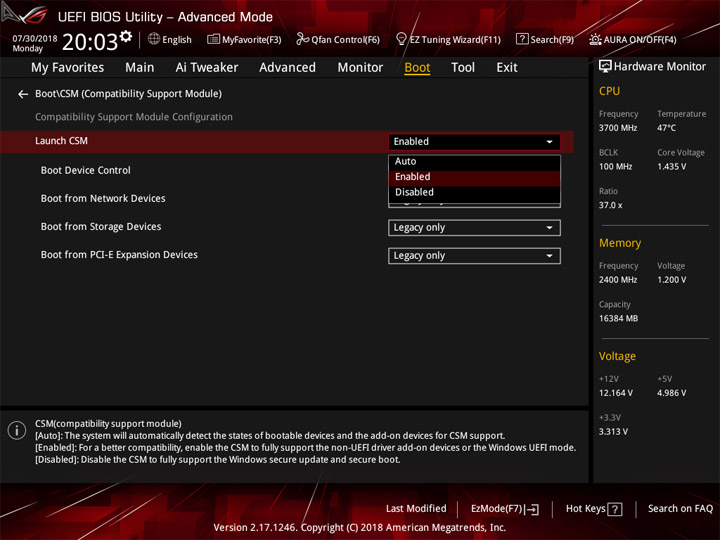Click Last Modified

pos(416,509)
